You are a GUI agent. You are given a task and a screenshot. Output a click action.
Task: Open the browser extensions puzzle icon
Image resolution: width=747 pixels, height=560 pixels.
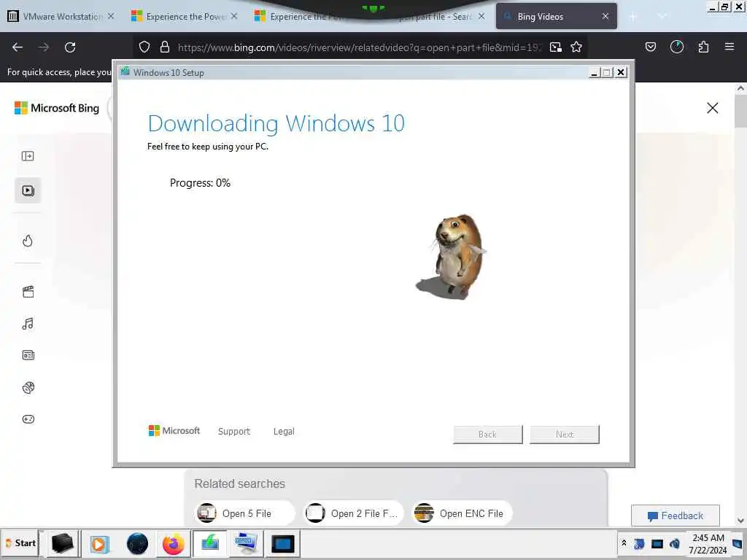pyautogui.click(x=703, y=47)
